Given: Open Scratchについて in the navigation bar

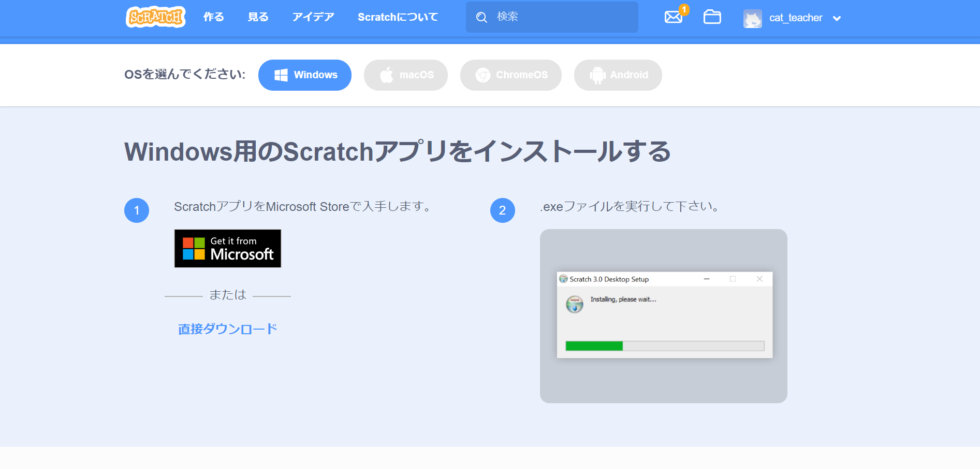Looking at the screenshot, I should click(398, 17).
